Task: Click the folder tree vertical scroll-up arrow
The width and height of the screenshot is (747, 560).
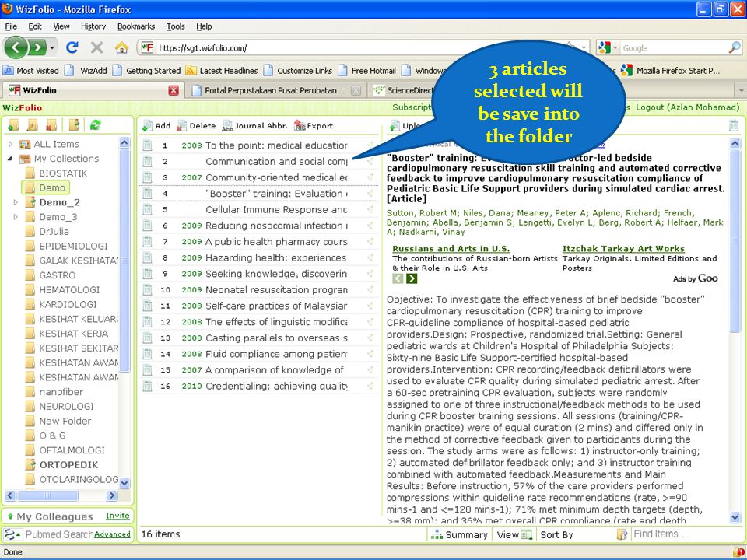Action: 124,142
